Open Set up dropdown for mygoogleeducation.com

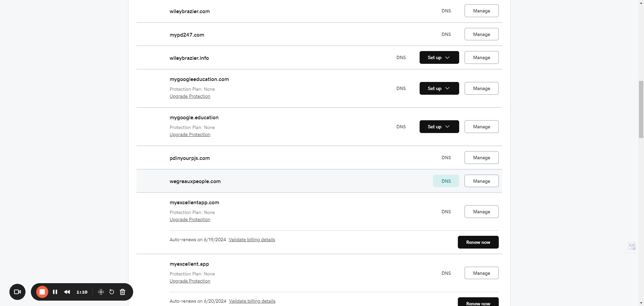tap(439, 88)
